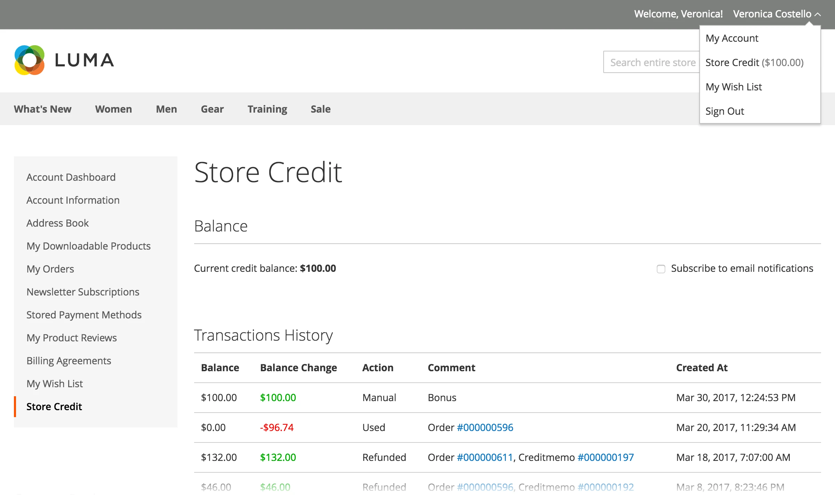The image size is (835, 504).
Task: Select the Sale tab
Action: (320, 109)
